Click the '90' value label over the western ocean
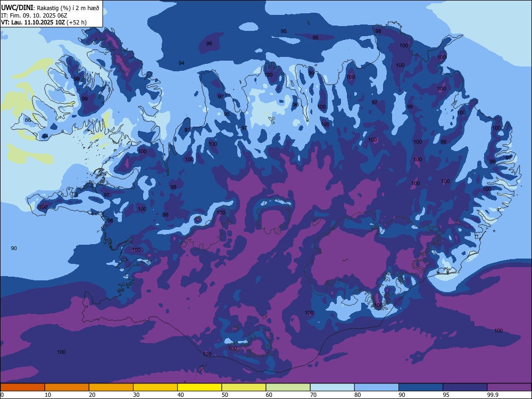Viewport: 532px width, 399px height. pos(14,248)
